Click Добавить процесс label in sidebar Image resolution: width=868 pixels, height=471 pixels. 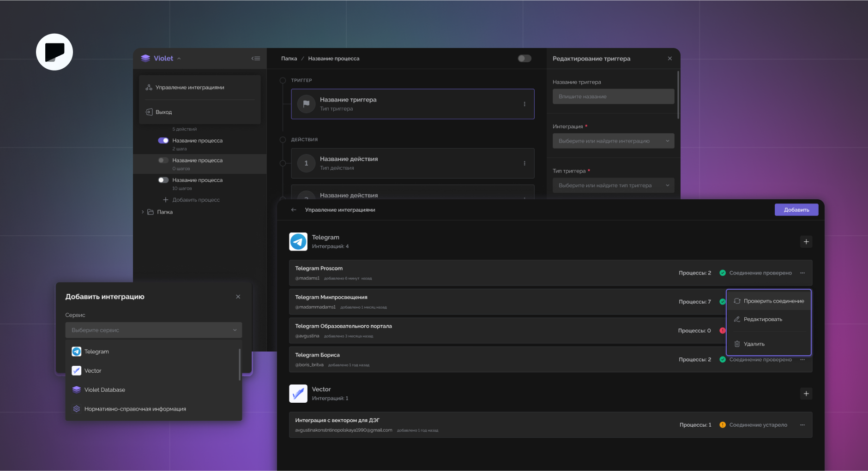196,200
